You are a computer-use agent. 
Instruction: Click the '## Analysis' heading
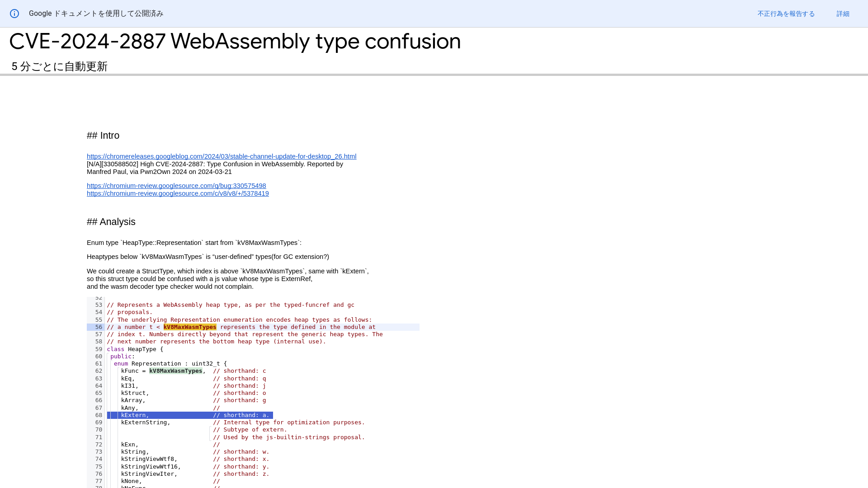(111, 222)
